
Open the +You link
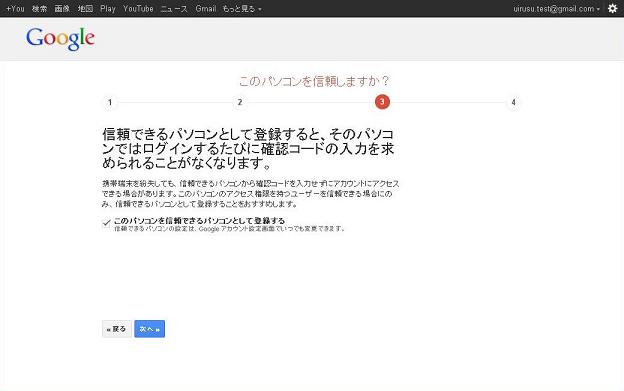15,8
